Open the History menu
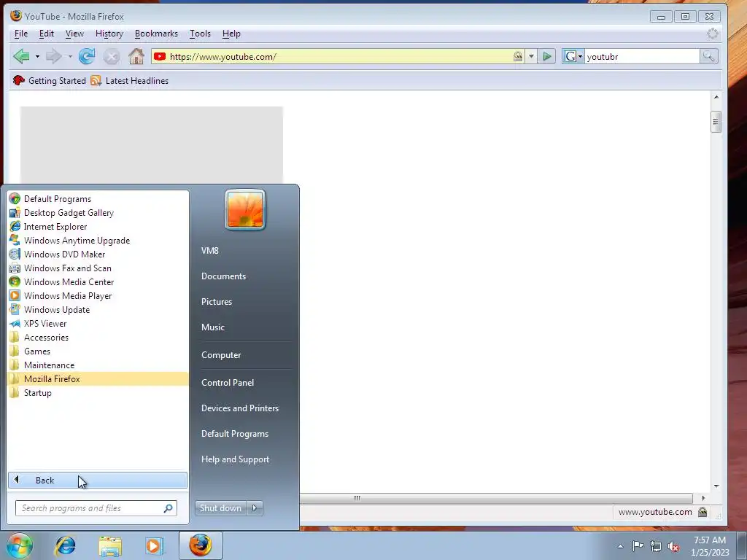This screenshot has width=747, height=560. tap(109, 34)
